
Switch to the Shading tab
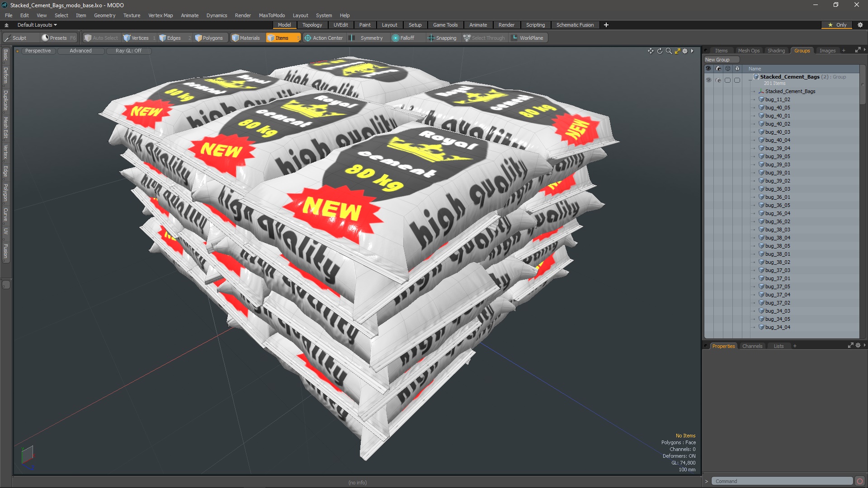pyautogui.click(x=776, y=50)
